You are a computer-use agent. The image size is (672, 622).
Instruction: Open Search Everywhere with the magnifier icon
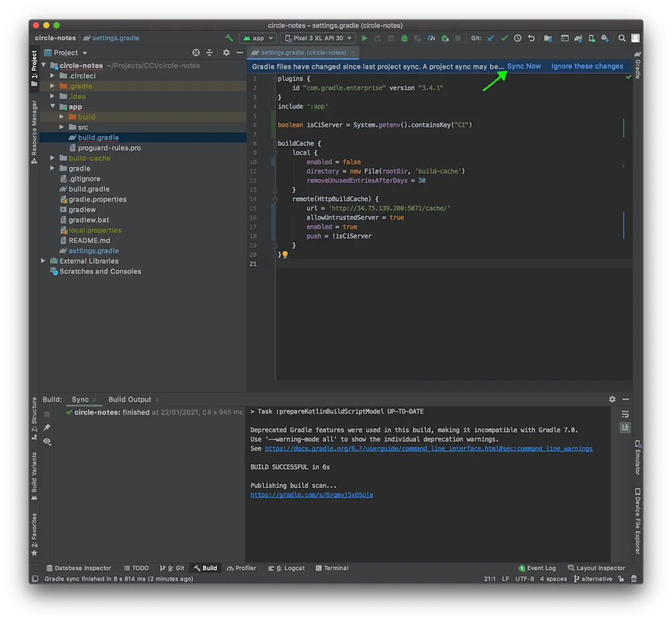(621, 38)
